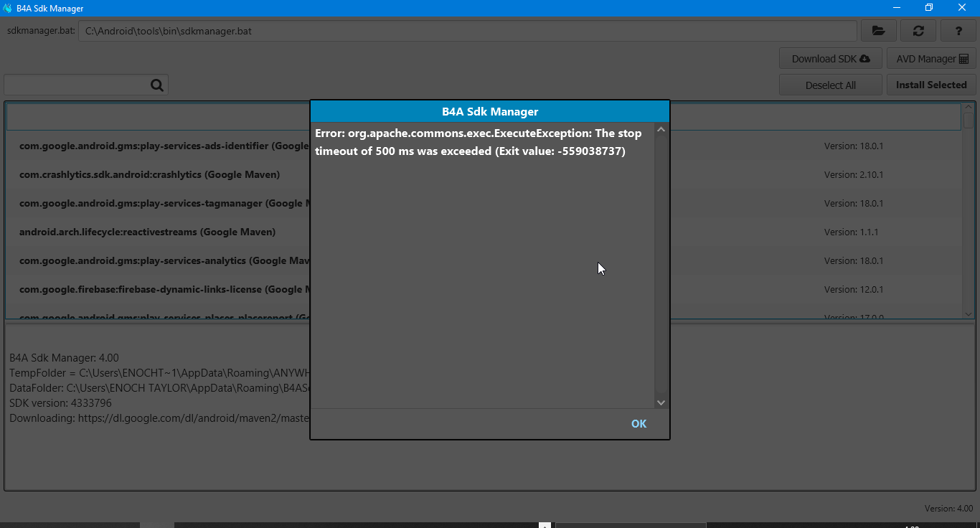Click Version: 12.0.1 of firebase-dynamic-links-license
Screen dimensions: 980x528
coord(854,289)
